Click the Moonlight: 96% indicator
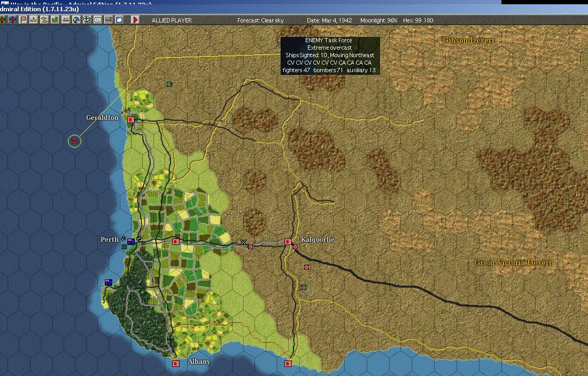Viewport: 588px width, 376px height. [379, 20]
